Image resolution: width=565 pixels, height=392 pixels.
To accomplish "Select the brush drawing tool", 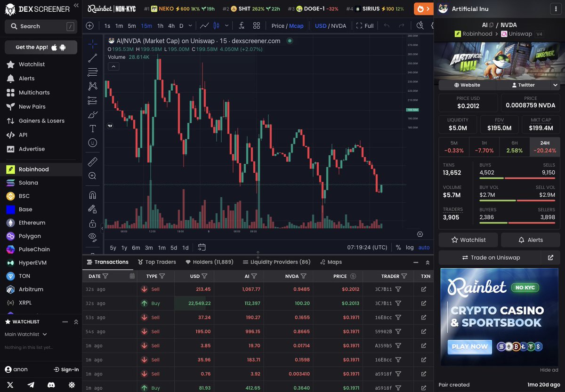I will 92,114.
